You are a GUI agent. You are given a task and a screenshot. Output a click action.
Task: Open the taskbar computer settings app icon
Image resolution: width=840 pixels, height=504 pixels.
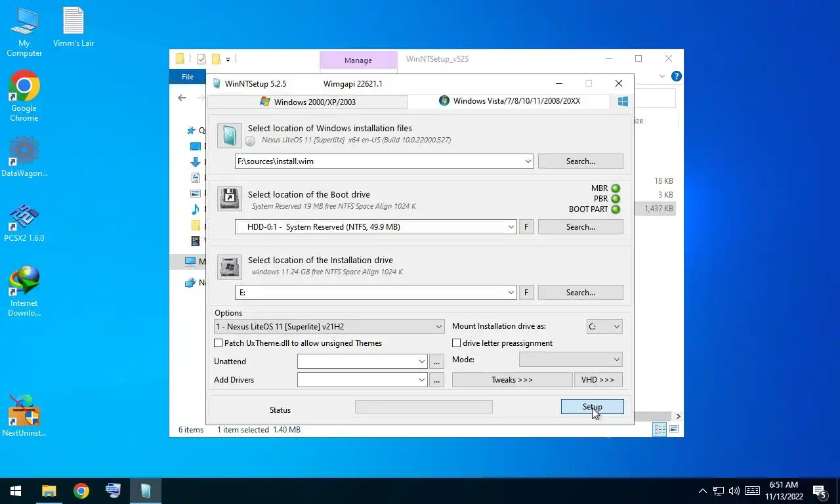pos(113,491)
